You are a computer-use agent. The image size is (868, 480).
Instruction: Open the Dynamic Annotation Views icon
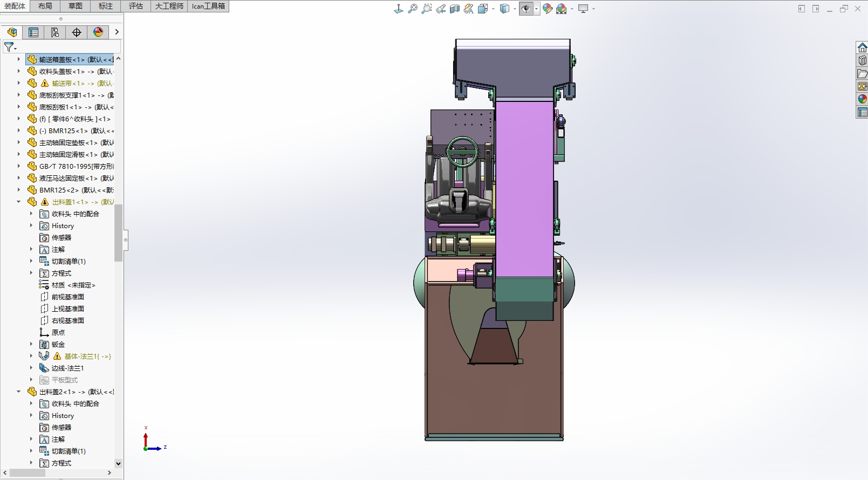coord(468,9)
